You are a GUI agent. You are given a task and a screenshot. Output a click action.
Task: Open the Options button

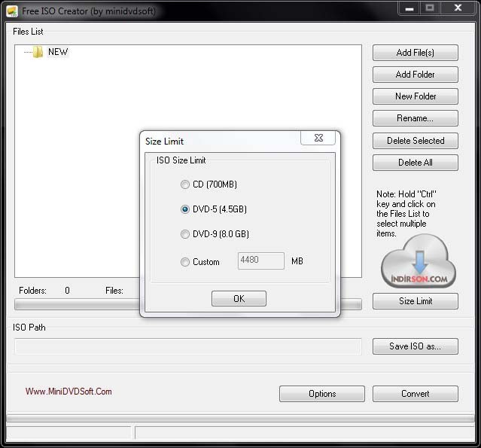[x=322, y=394]
